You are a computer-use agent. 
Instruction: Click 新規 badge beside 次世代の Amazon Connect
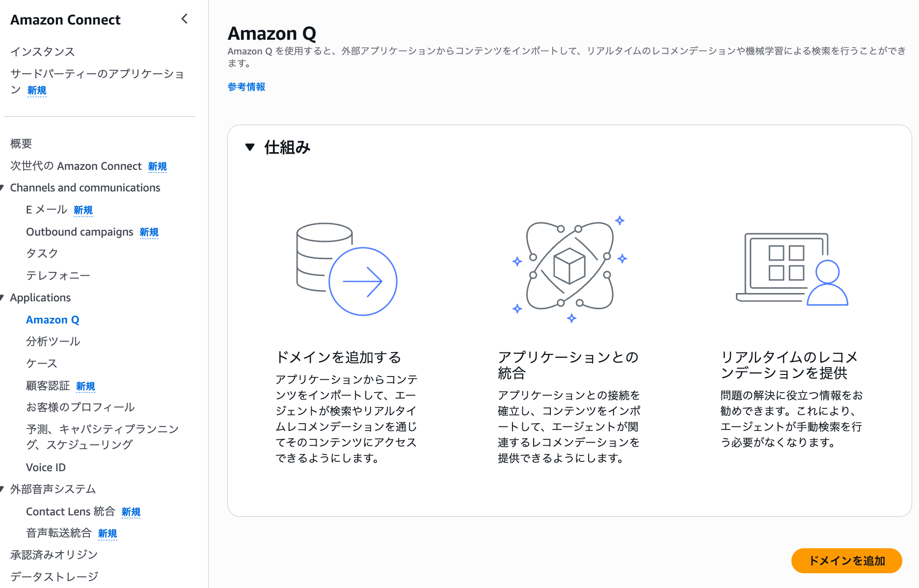pos(157,166)
